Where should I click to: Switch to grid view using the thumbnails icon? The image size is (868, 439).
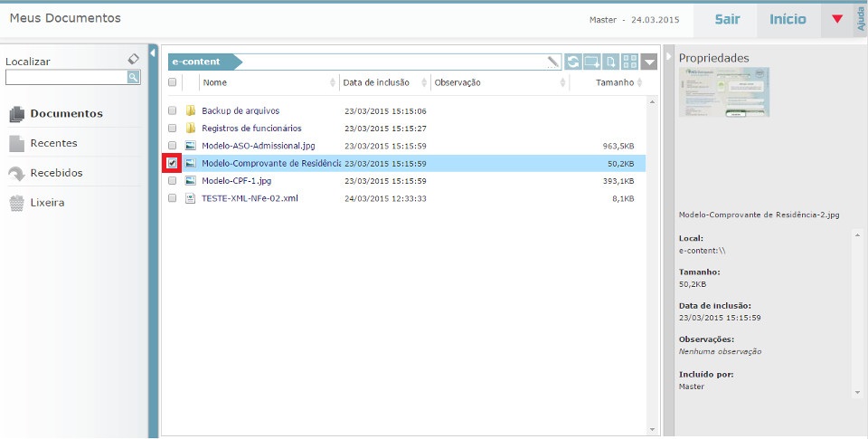click(630, 62)
